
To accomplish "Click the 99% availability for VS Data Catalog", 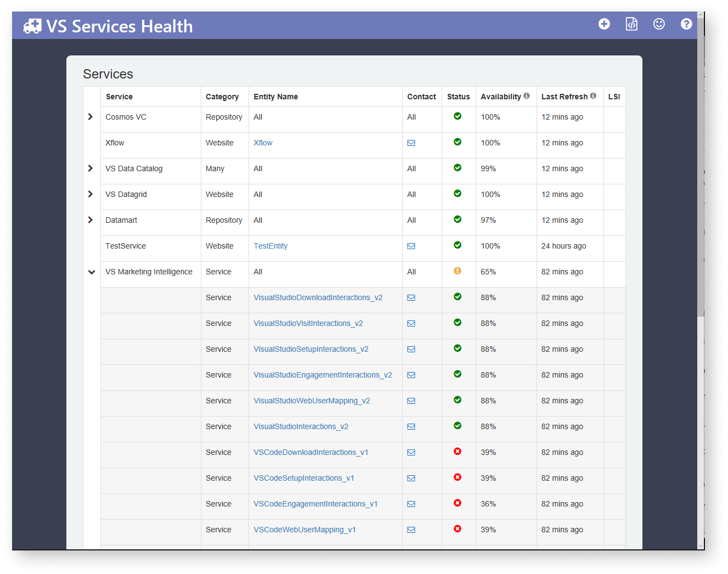I will click(488, 168).
